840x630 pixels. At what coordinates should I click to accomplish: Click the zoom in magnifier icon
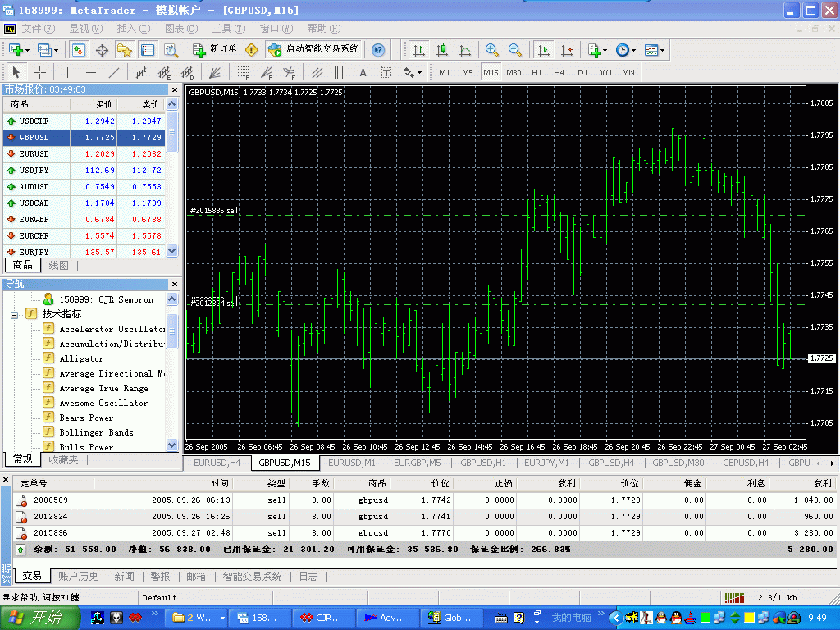click(492, 50)
